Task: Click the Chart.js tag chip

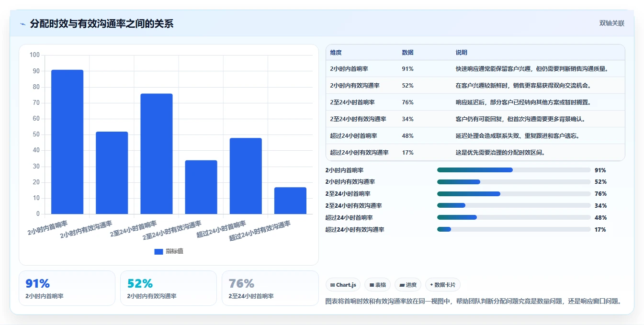Action: 343,285
